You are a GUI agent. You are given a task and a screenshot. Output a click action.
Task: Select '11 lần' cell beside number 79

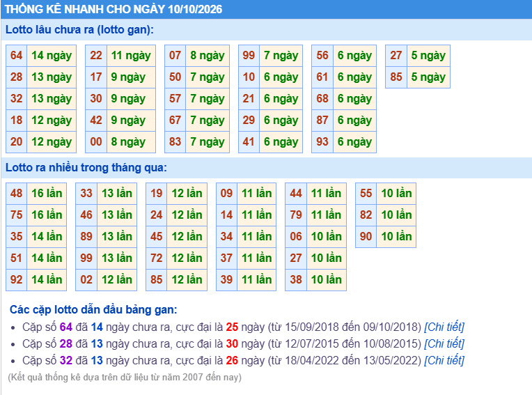pyautogui.click(x=327, y=215)
